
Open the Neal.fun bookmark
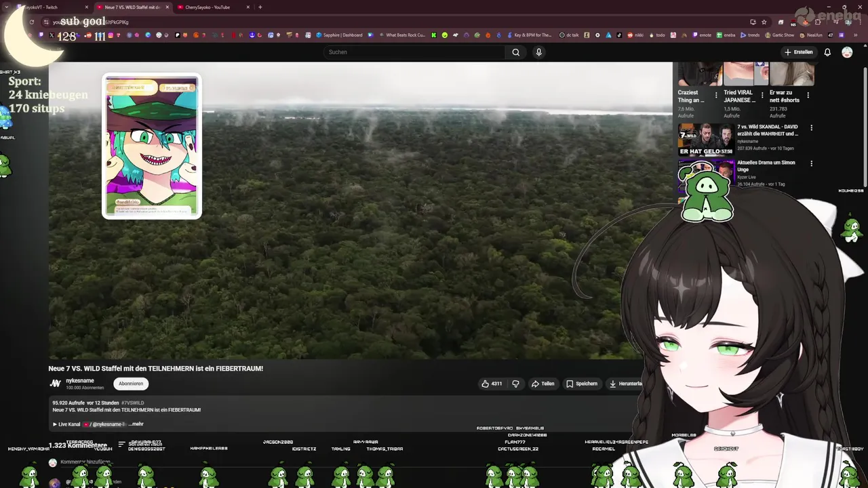(x=810, y=35)
